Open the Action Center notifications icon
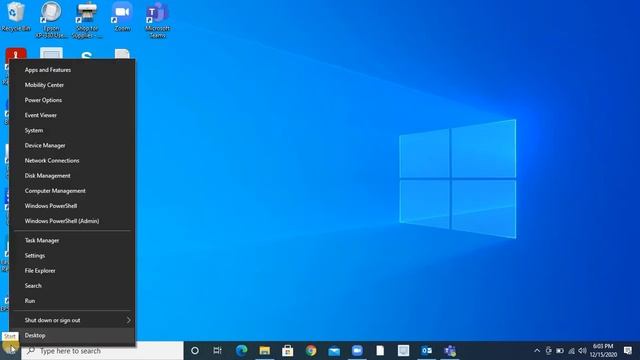The height and width of the screenshot is (360, 640). pos(628,351)
